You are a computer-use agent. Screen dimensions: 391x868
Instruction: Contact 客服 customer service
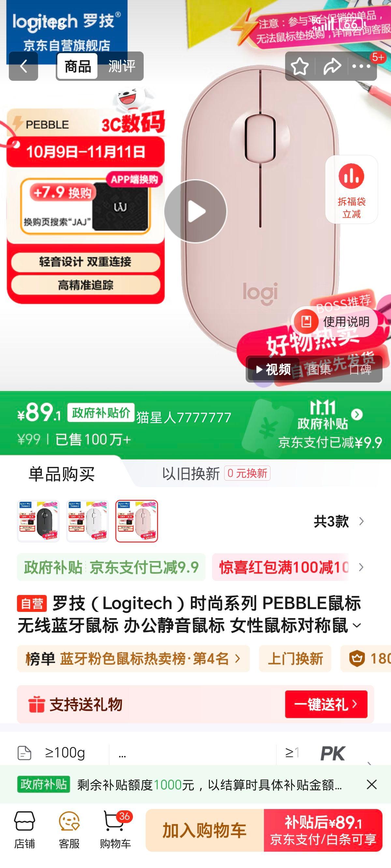69,830
